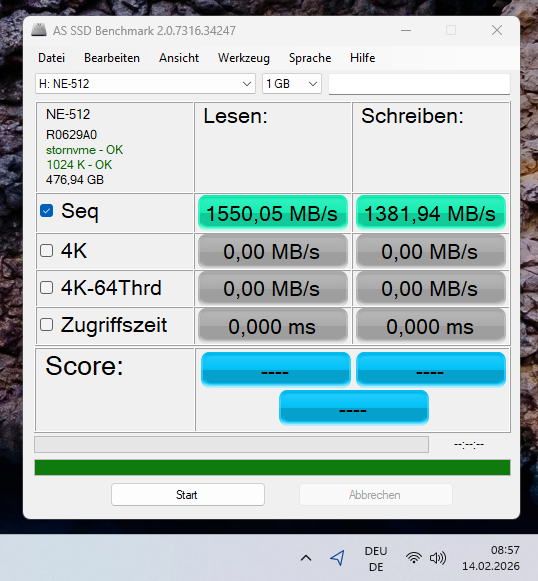
Task: Uncheck the Seq test checkbox
Action: pos(47,211)
